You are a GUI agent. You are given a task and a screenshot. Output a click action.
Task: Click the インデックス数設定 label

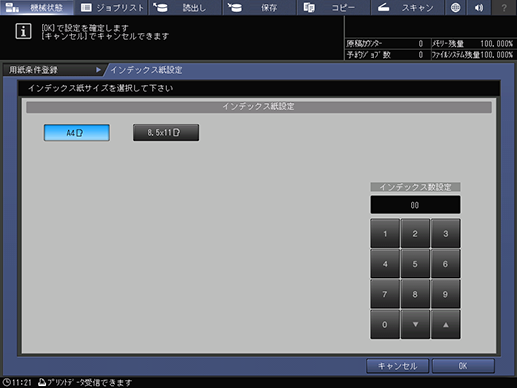tap(415, 187)
